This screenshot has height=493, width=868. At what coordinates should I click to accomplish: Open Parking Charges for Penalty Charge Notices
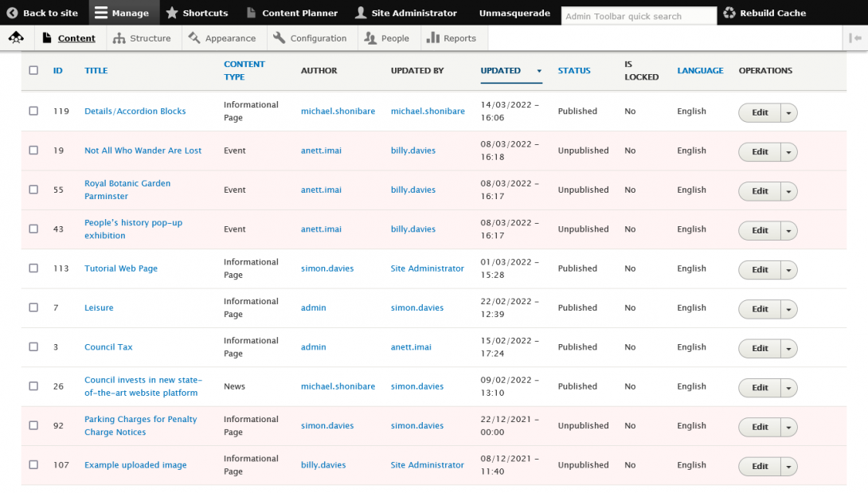pos(141,425)
